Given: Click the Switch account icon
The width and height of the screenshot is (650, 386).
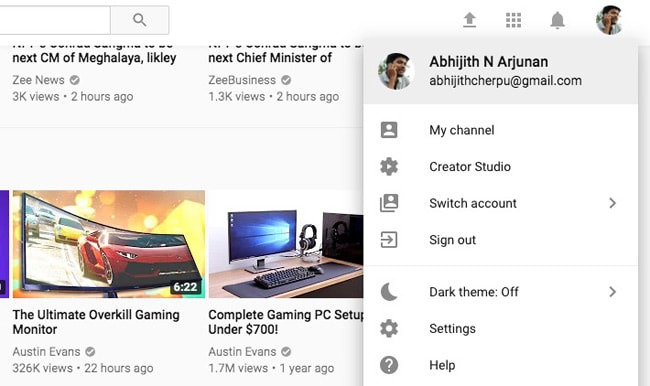Looking at the screenshot, I should point(389,203).
